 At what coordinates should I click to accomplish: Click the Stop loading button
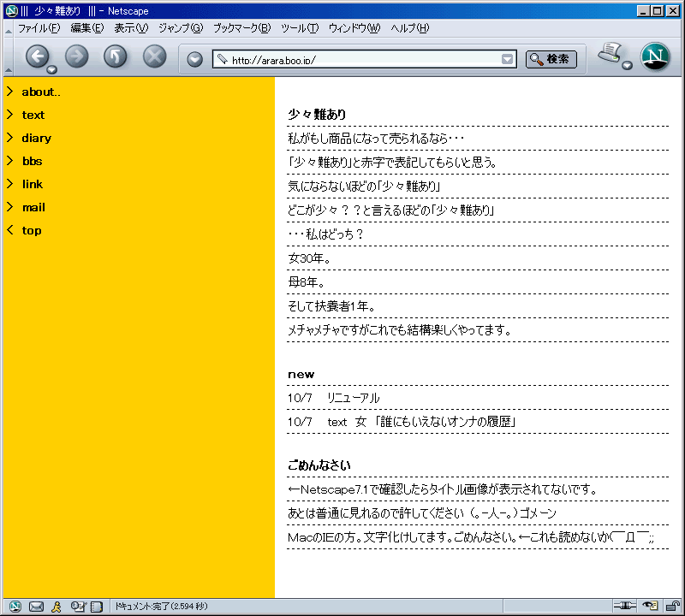click(x=155, y=56)
